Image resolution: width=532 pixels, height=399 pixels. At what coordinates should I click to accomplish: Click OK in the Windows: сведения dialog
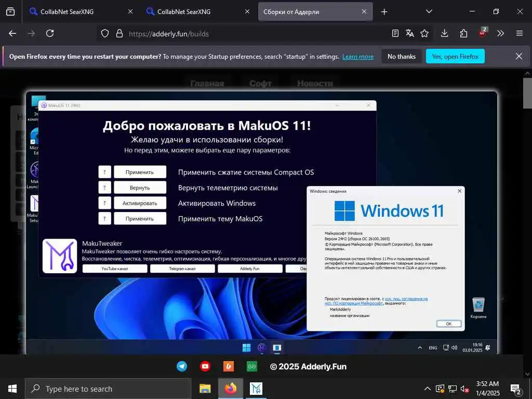tap(448, 324)
